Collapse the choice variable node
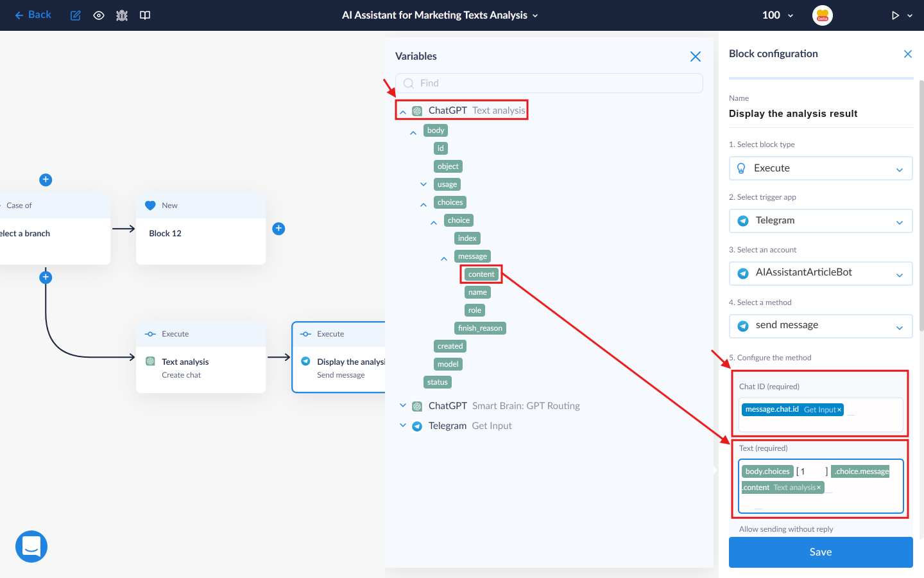Viewport: 924px width, 578px height. pyautogui.click(x=434, y=222)
